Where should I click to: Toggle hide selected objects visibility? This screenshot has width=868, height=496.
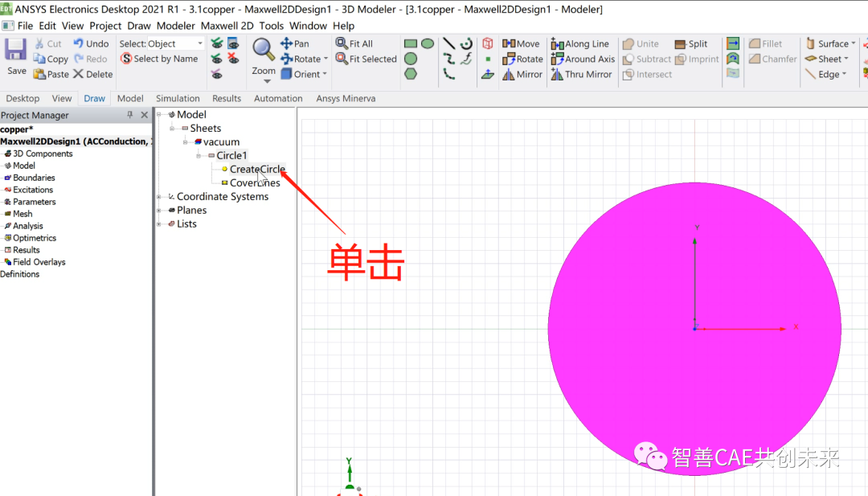click(233, 59)
